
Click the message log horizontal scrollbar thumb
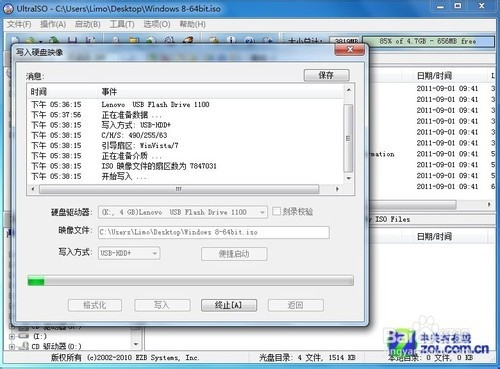click(179, 189)
